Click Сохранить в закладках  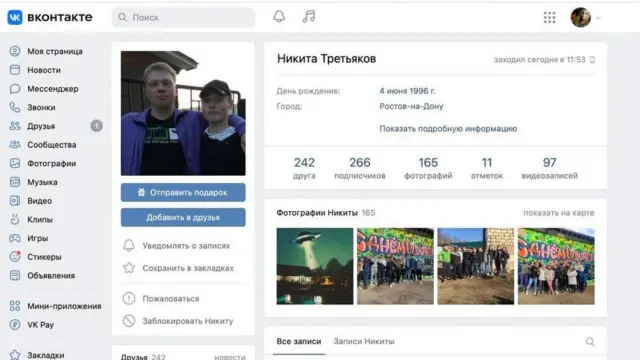188,268
